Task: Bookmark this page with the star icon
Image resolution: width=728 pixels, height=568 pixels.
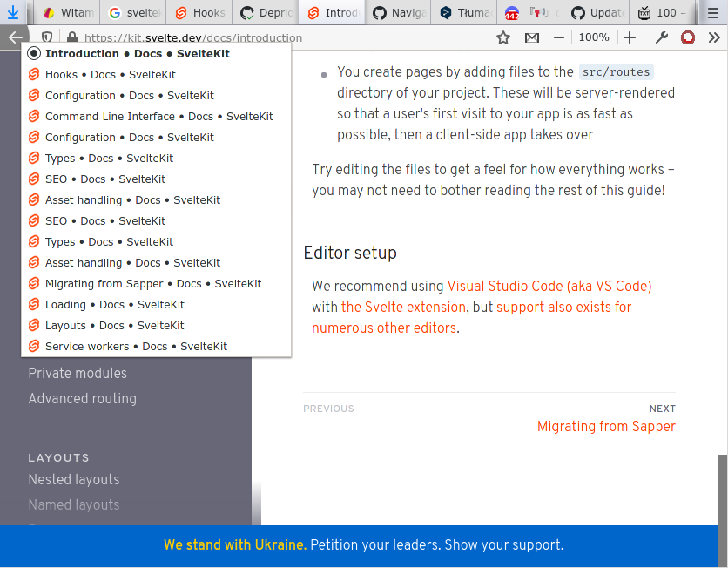Action: click(x=503, y=37)
